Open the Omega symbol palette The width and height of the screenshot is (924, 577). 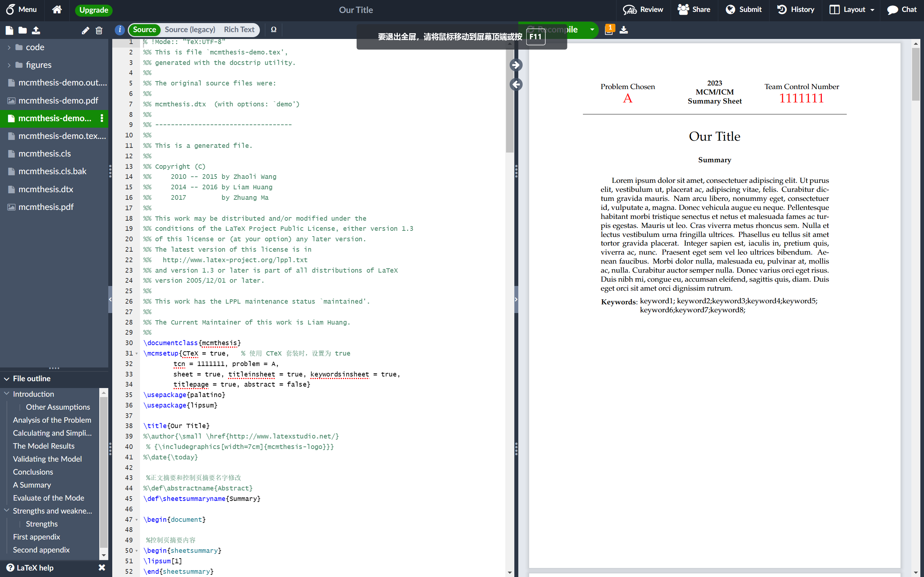(x=273, y=29)
